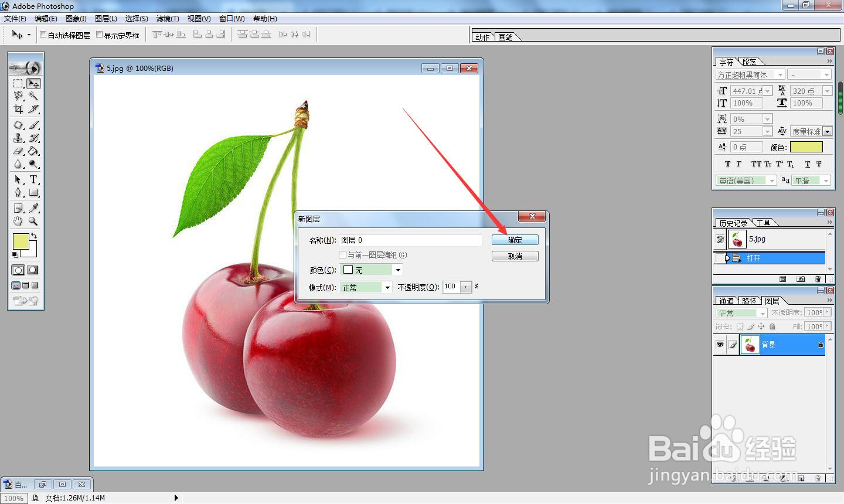Viewport: 844px width, 504px height.
Task: Open the language dropdown English (US)
Action: coord(772,181)
